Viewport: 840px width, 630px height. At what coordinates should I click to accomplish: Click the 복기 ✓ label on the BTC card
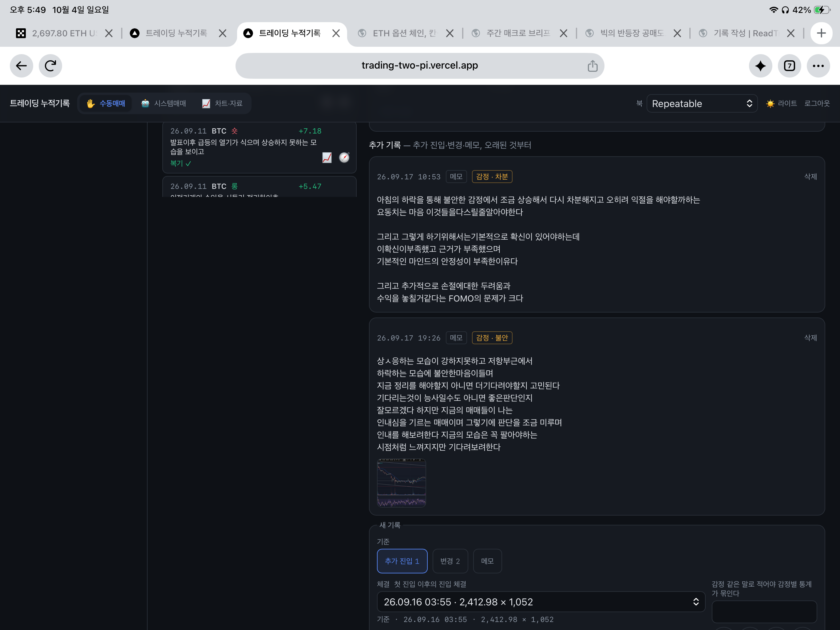181,163
